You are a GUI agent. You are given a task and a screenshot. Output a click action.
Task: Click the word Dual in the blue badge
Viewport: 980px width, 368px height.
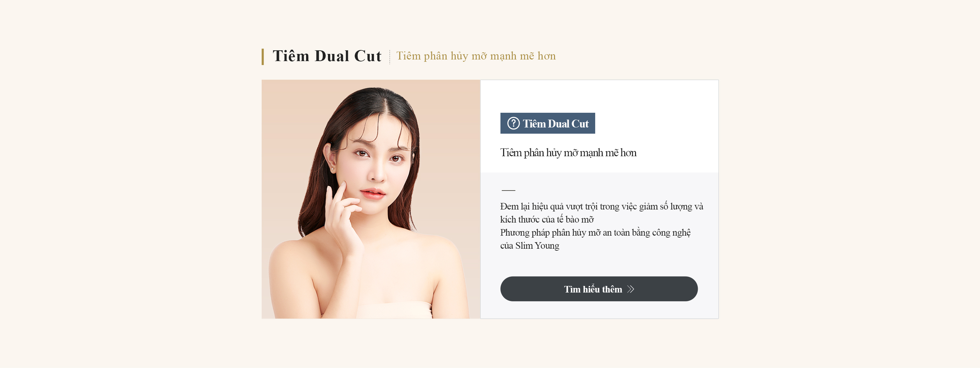pyautogui.click(x=559, y=124)
